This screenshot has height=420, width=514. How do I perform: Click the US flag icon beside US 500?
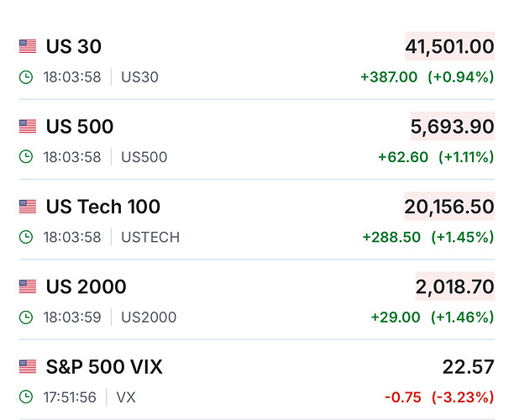(x=28, y=127)
